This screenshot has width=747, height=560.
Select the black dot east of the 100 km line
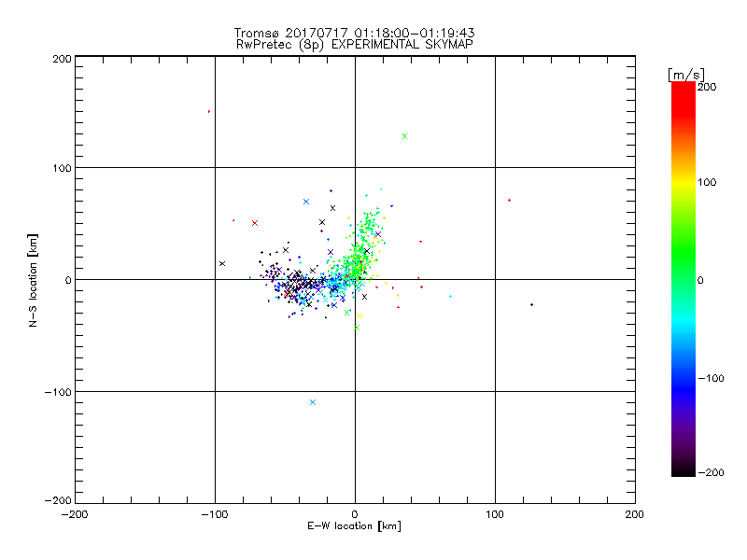pos(531,305)
